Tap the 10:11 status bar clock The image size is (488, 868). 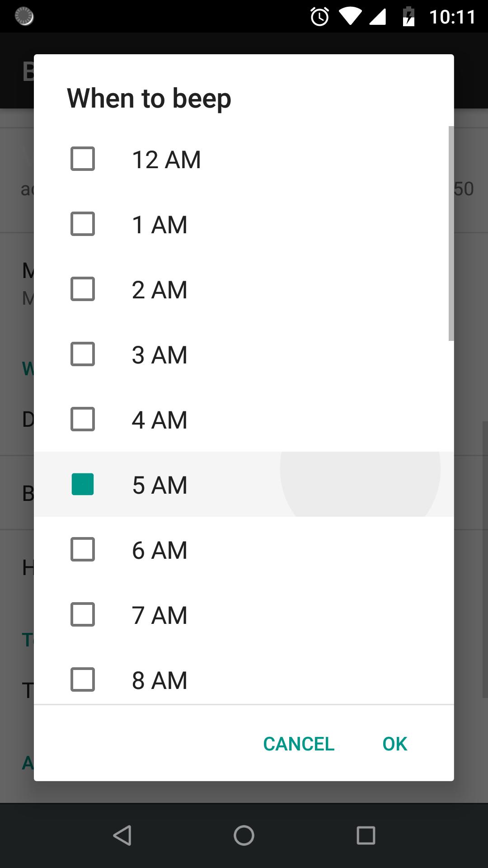452,17
